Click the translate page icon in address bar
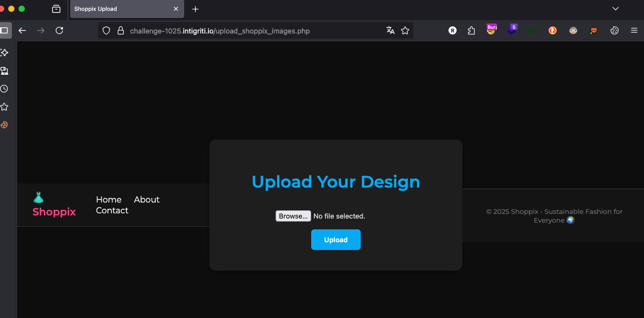The height and width of the screenshot is (318, 644). [390, 30]
